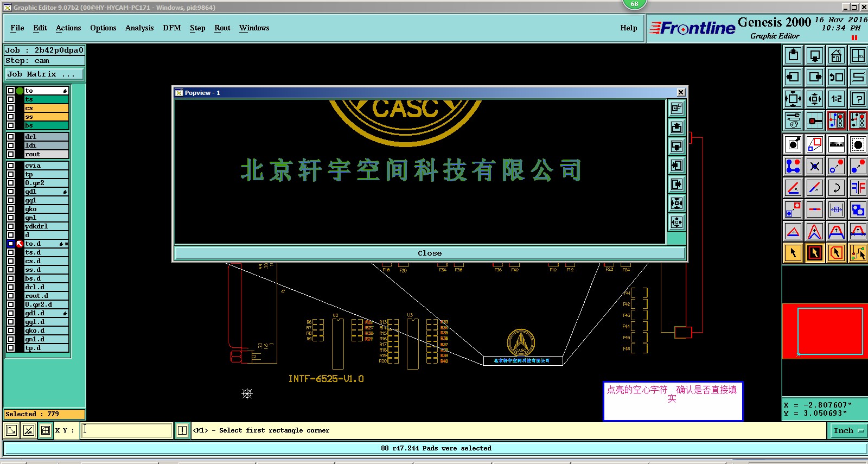
Task: Click the zoom in expanding-arrows icon in main toolbar
Action: [x=793, y=99]
